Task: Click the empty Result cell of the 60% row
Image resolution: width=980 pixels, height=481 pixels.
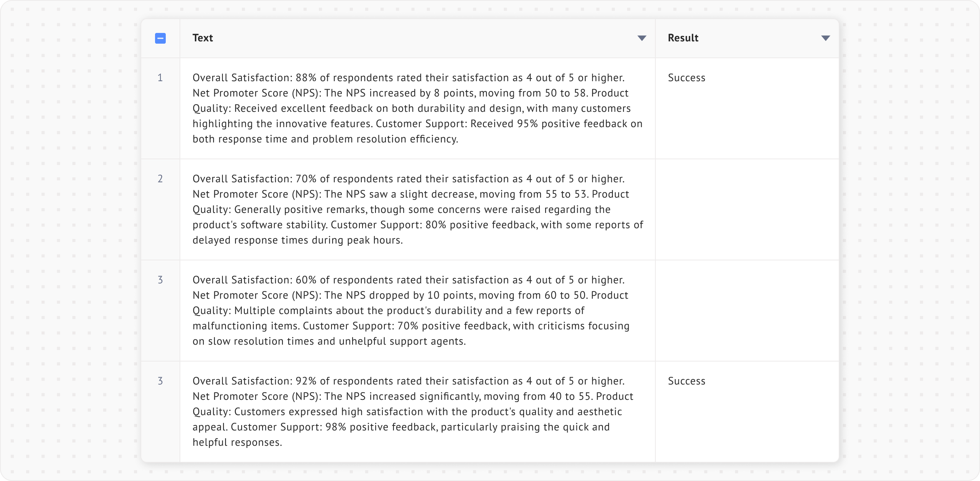Action: [x=746, y=311]
